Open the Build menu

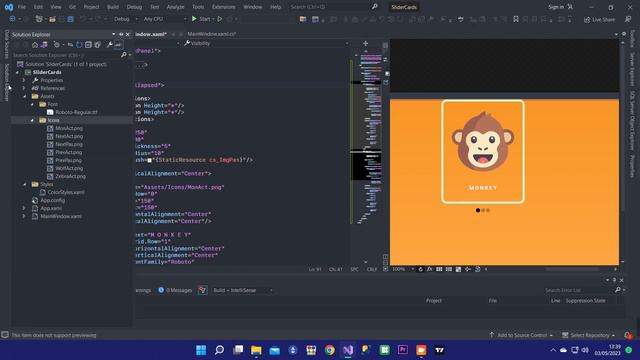[113, 7]
